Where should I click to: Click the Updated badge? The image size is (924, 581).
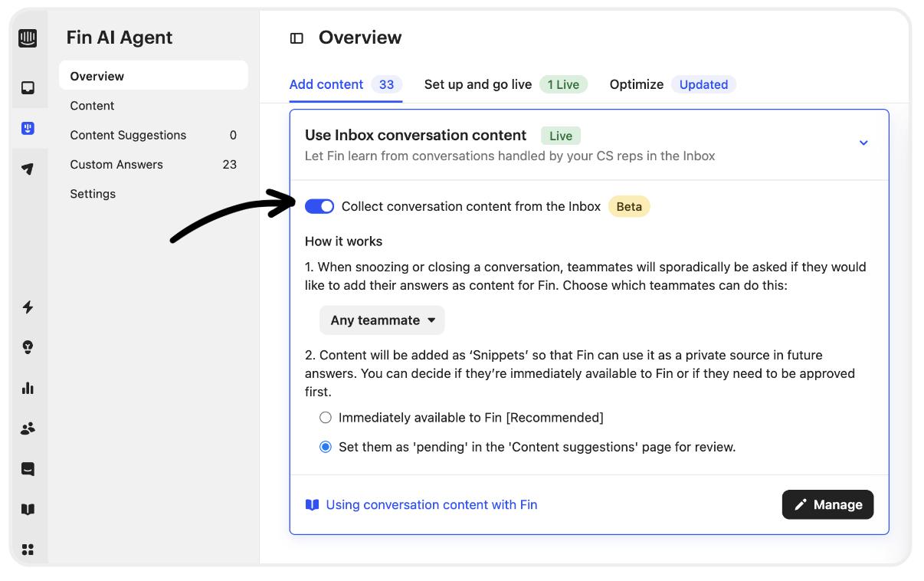tap(703, 84)
